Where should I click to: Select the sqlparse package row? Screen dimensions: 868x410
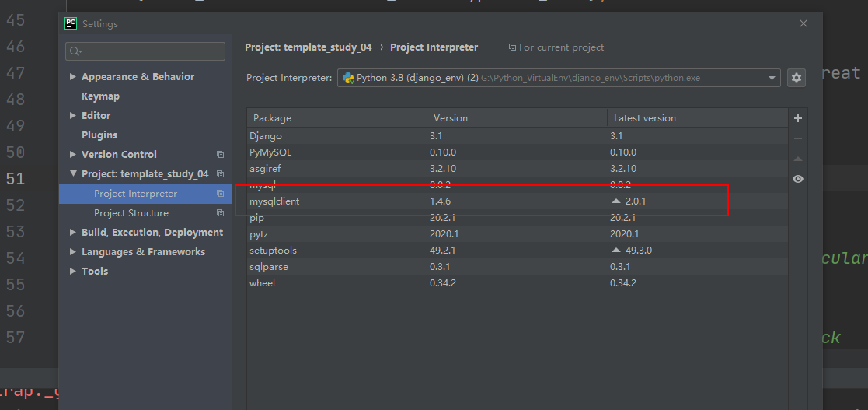coord(517,267)
